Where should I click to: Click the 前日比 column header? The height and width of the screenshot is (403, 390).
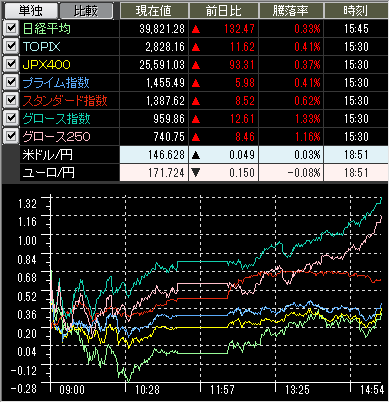point(224,11)
